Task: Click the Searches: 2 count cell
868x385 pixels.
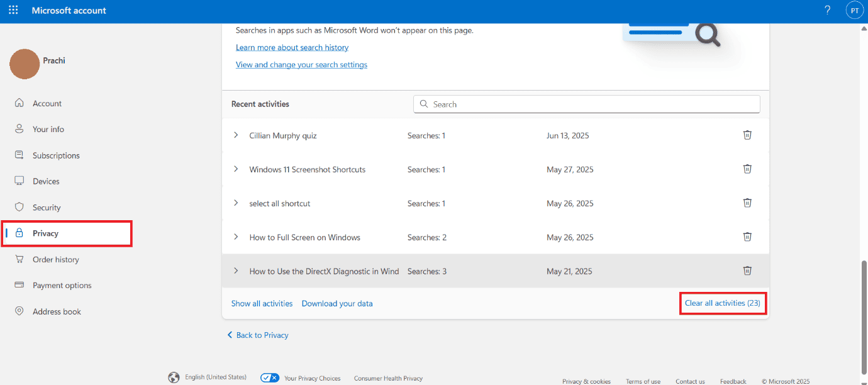Action: coord(427,237)
